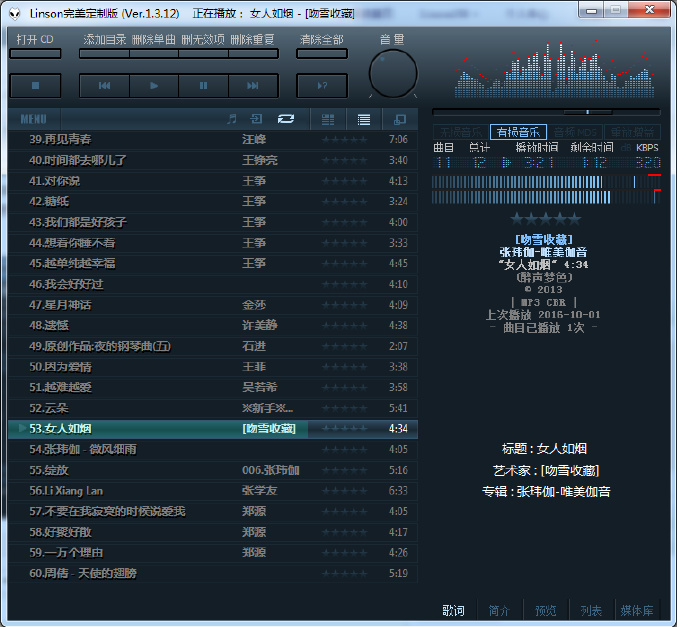Click the 清除全部 button

tap(322, 54)
